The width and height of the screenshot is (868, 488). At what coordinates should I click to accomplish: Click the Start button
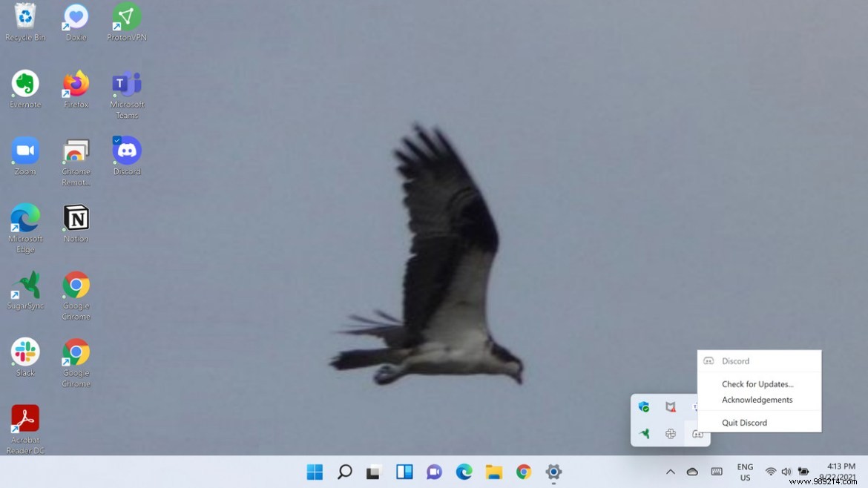[315, 472]
